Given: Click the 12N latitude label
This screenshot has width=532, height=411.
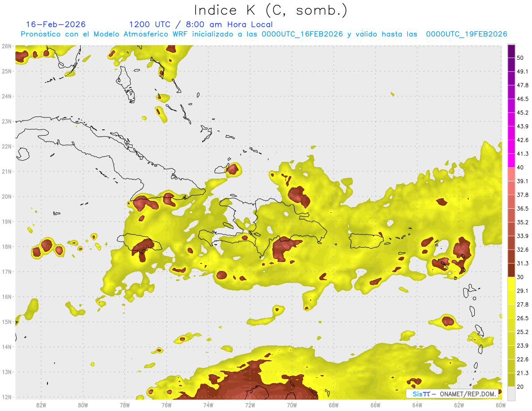Looking at the screenshot, I should pyautogui.click(x=7, y=397).
